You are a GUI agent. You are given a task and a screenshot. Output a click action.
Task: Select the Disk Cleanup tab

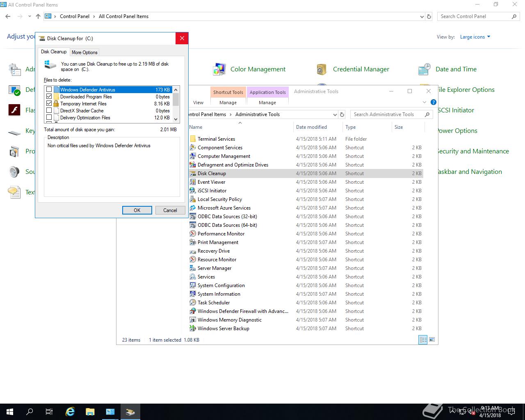[x=54, y=52]
